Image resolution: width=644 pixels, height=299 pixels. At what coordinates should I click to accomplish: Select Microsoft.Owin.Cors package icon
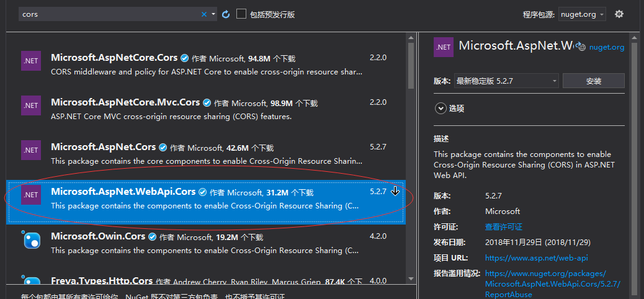click(31, 239)
